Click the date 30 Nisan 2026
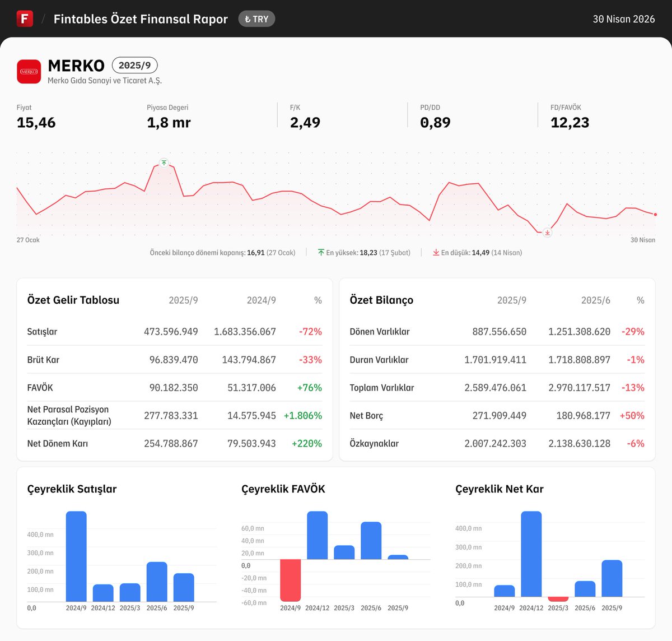This screenshot has height=641, width=672. [624, 19]
